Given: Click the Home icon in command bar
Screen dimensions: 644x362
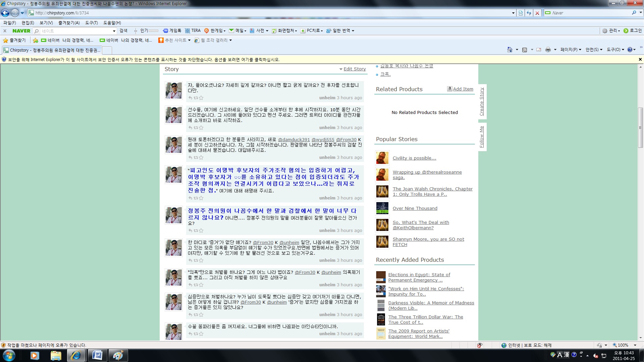Looking at the screenshot, I should (x=510, y=50).
